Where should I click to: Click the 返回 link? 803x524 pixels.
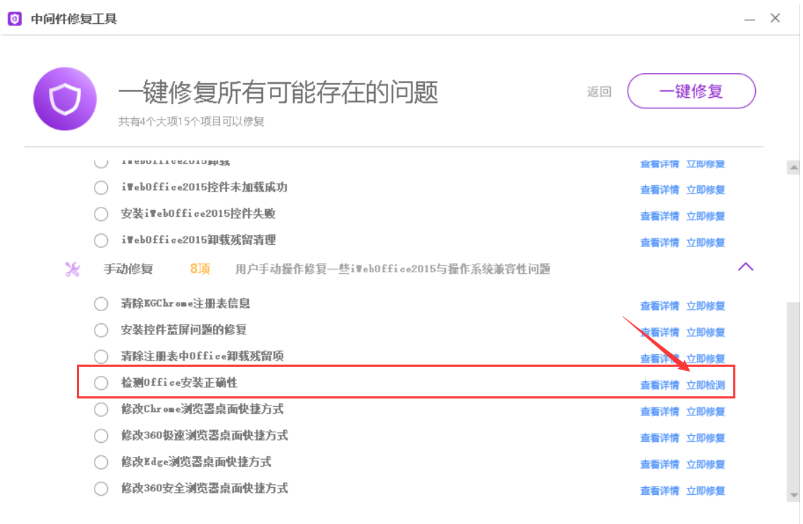tap(599, 92)
